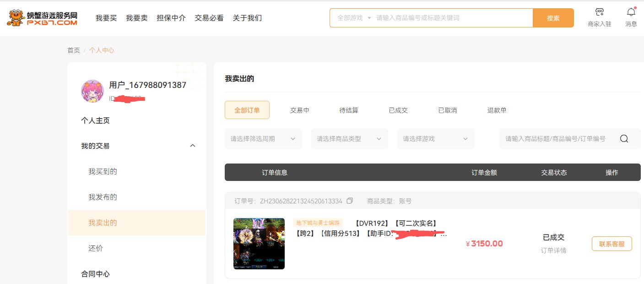Open the 订单详情 link
The height and width of the screenshot is (284, 644).
click(553, 251)
